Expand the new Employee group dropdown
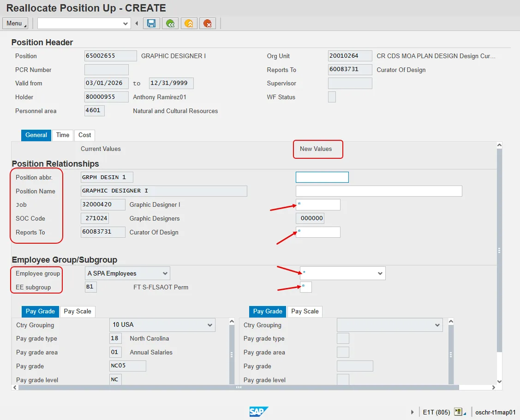 point(380,274)
